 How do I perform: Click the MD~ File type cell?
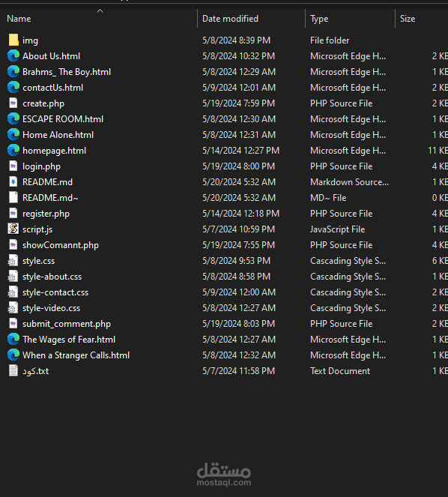(x=328, y=198)
